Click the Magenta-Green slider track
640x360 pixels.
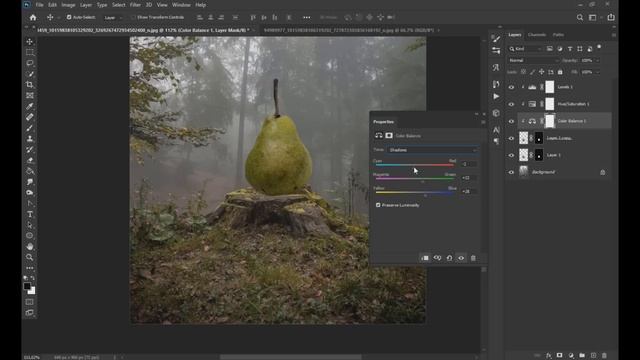click(x=414, y=178)
